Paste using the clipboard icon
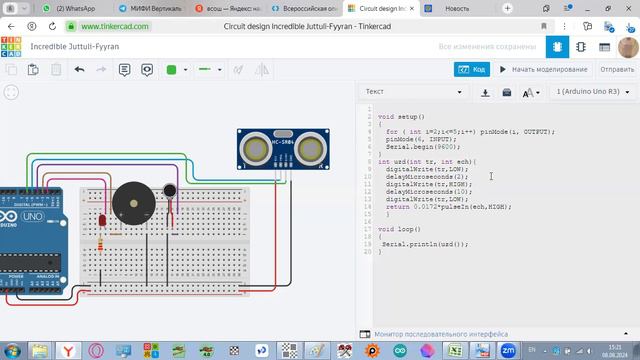The height and width of the screenshot is (360, 640). click(33, 70)
